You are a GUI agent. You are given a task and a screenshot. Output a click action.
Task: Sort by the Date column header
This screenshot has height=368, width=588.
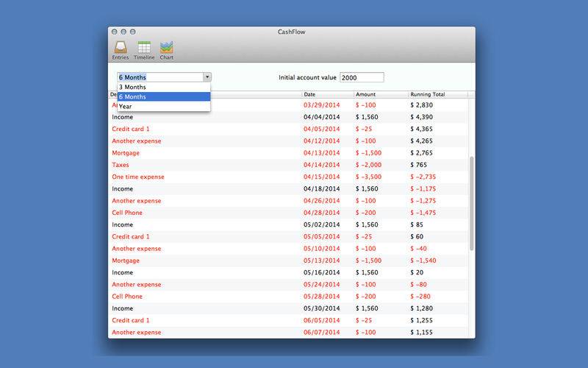coord(328,94)
